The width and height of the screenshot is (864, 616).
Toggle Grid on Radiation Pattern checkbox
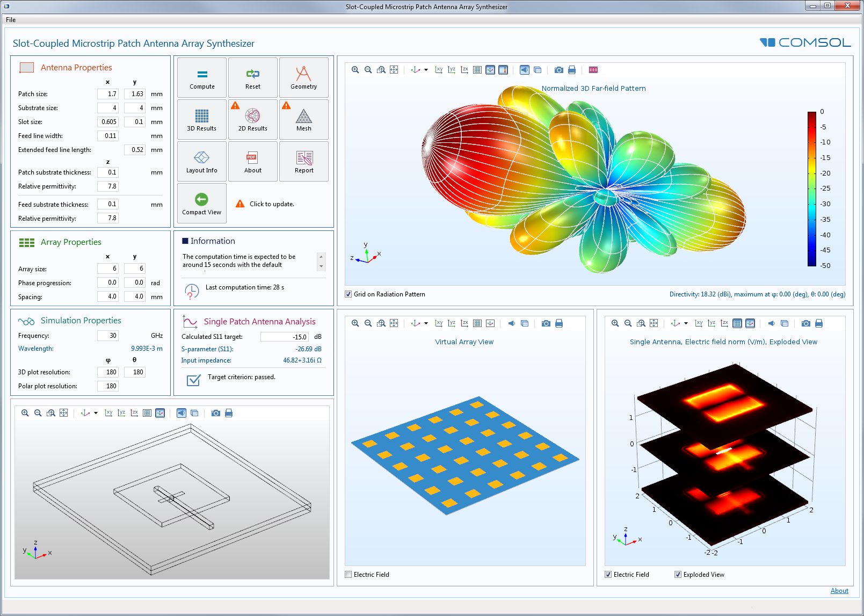click(348, 294)
